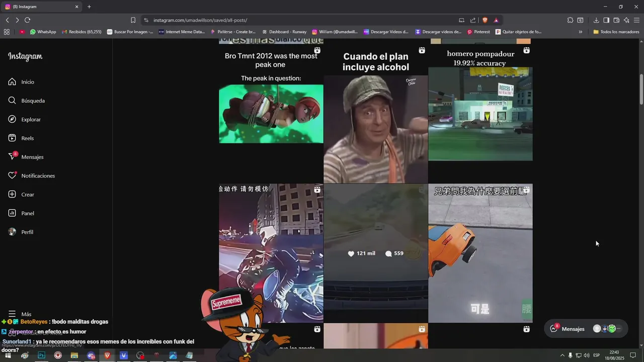Screen dimensions: 644x362
Task: Open the browser main menu
Action: pos(637,20)
